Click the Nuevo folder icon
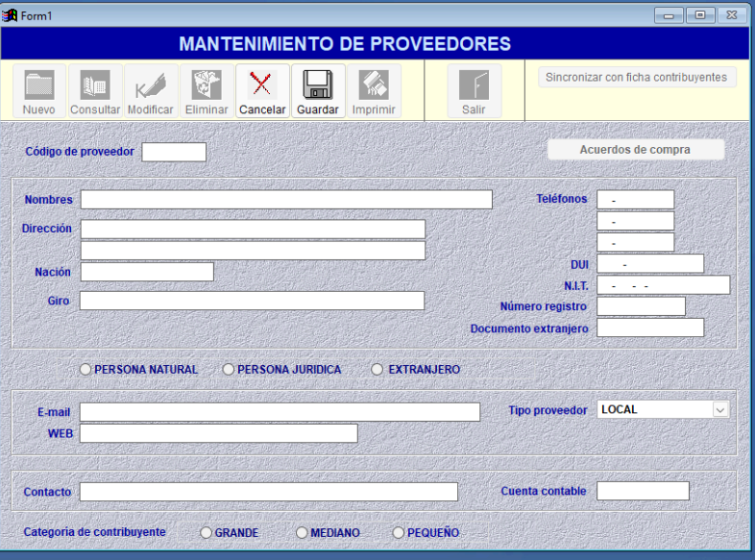 pyautogui.click(x=39, y=91)
